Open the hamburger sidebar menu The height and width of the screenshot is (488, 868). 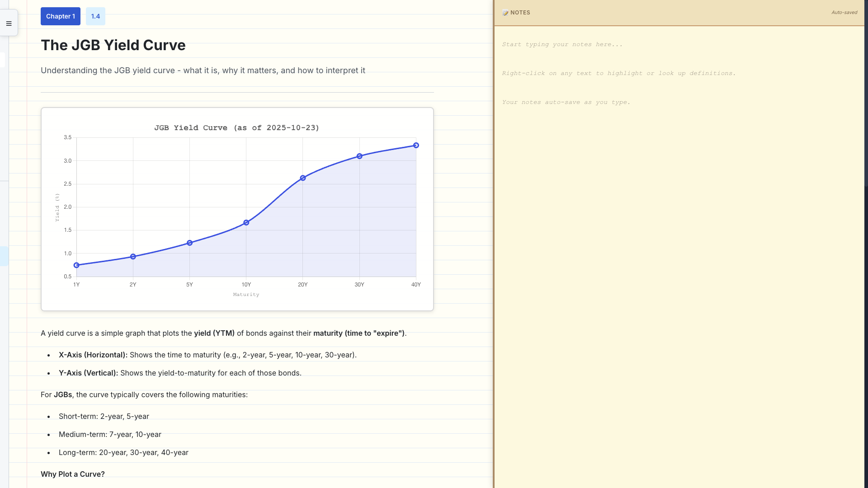pos(9,23)
